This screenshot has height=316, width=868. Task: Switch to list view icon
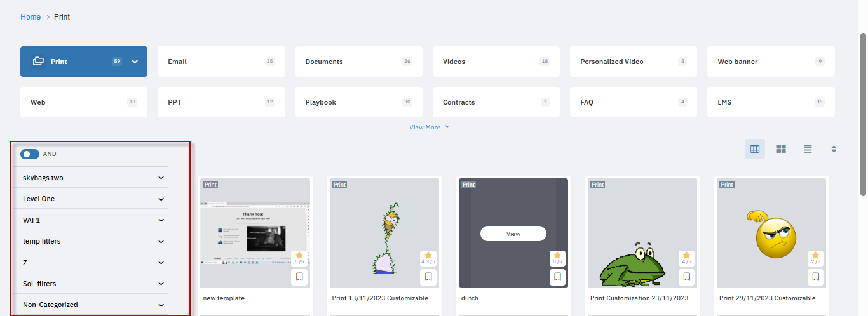[x=808, y=149]
